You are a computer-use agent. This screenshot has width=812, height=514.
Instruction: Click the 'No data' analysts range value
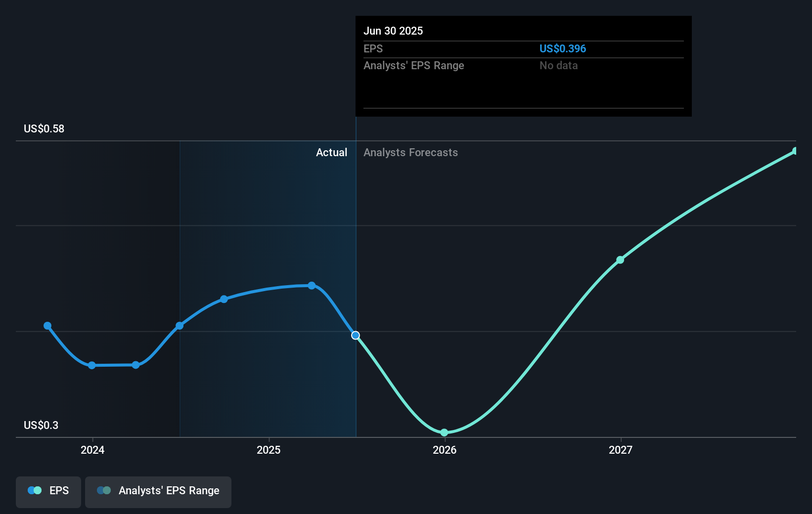click(558, 65)
